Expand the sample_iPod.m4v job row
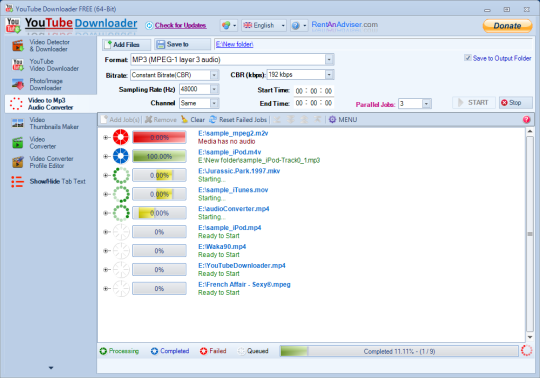Screen dimensions: 540x378 tap(106, 156)
